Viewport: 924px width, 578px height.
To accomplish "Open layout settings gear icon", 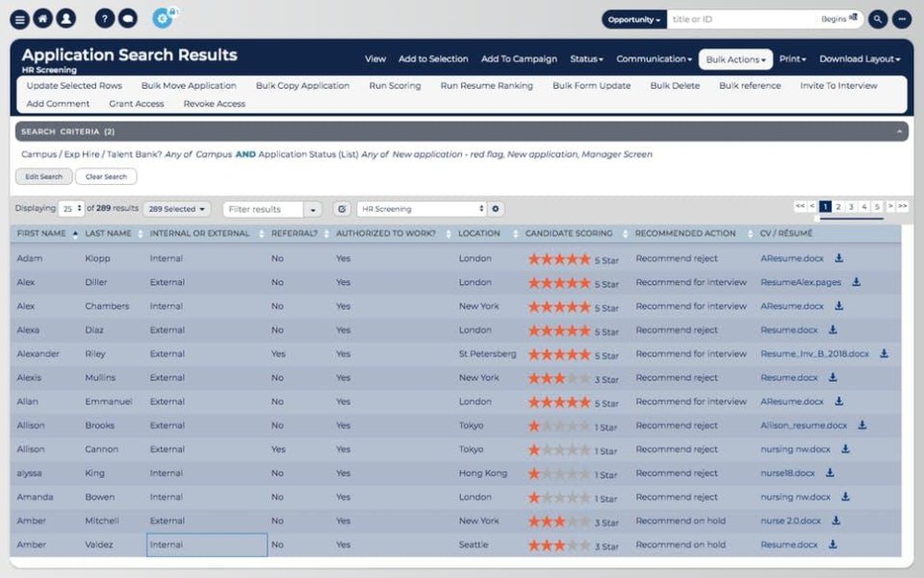I will 495,209.
